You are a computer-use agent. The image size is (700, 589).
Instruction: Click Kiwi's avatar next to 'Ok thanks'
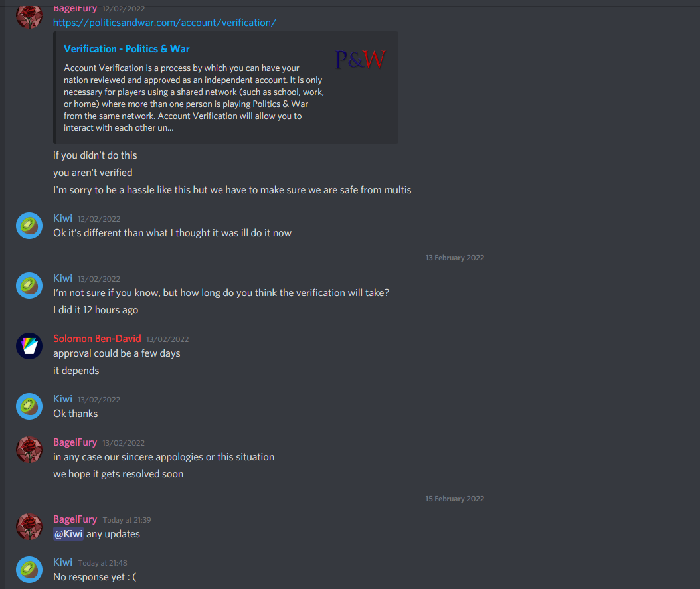click(x=29, y=406)
